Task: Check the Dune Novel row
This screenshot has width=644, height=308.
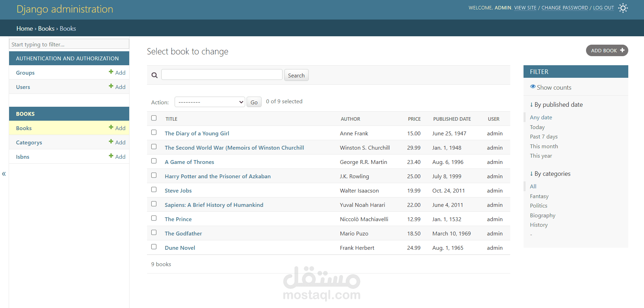Action: tap(154, 247)
